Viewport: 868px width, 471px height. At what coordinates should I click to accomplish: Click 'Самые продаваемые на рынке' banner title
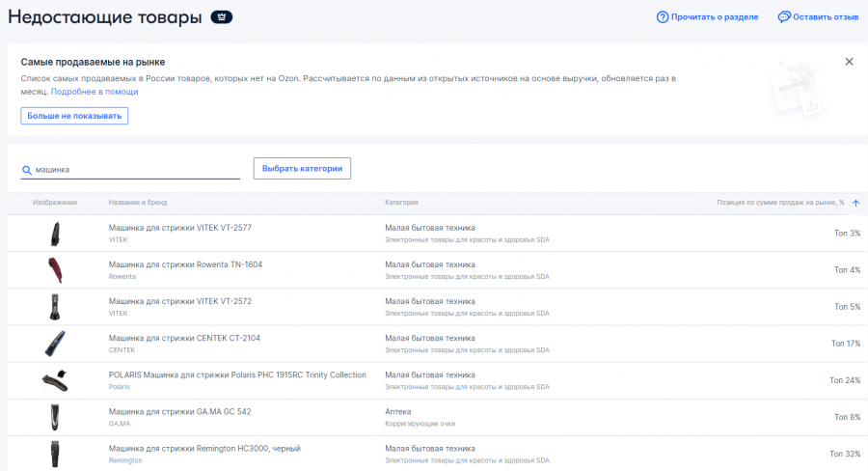[93, 62]
